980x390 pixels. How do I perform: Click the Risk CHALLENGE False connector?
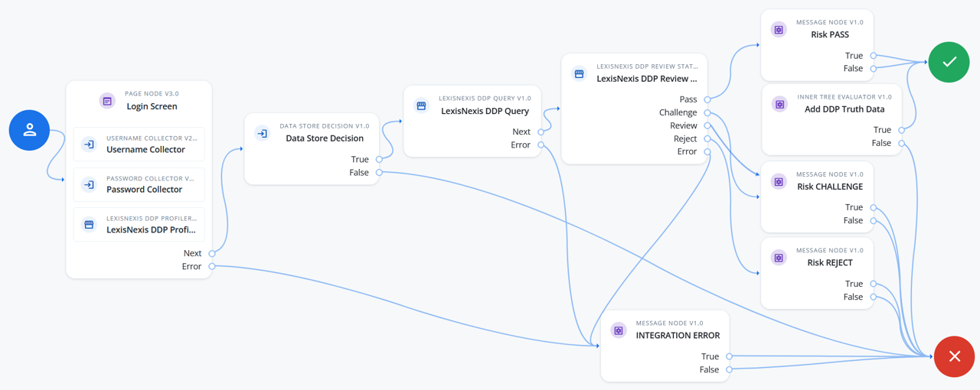coord(874,220)
